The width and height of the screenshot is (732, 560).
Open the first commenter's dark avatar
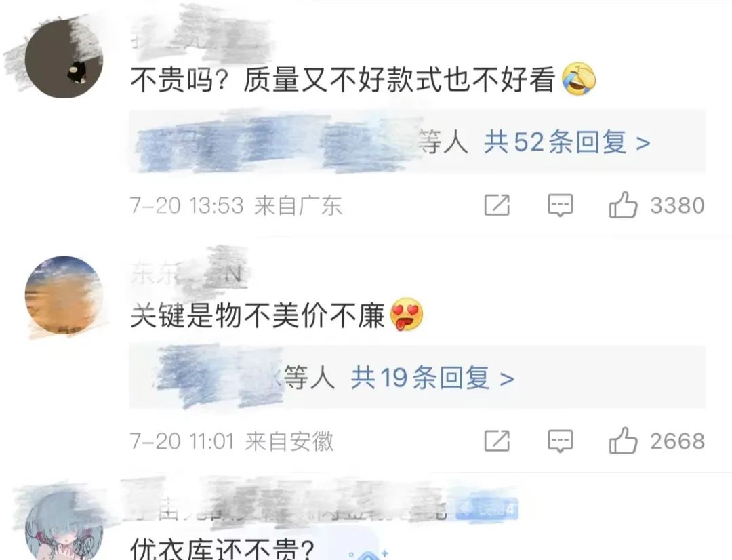(64, 58)
